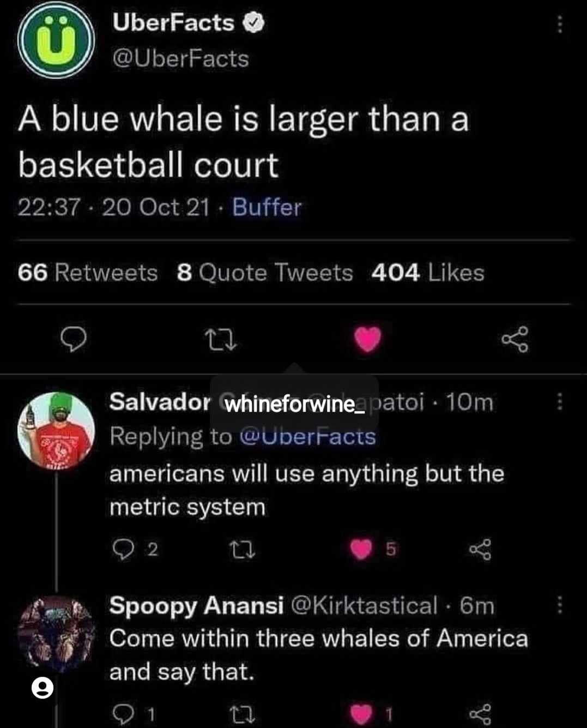Share Salvador's metric system reply
587x728 pixels.
pyautogui.click(x=480, y=549)
